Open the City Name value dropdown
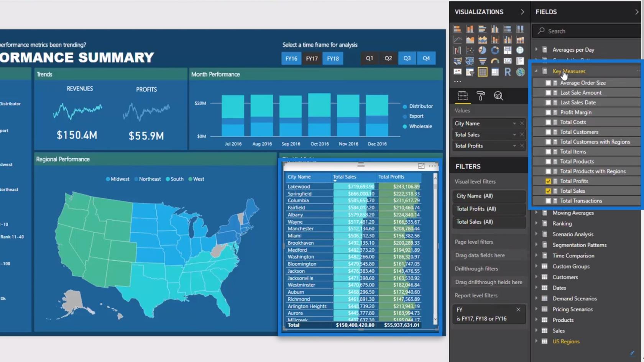The image size is (644, 362). [x=514, y=124]
